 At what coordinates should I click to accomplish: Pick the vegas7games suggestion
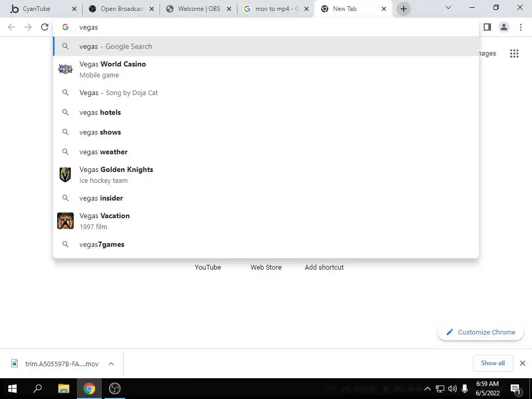pyautogui.click(x=266, y=244)
